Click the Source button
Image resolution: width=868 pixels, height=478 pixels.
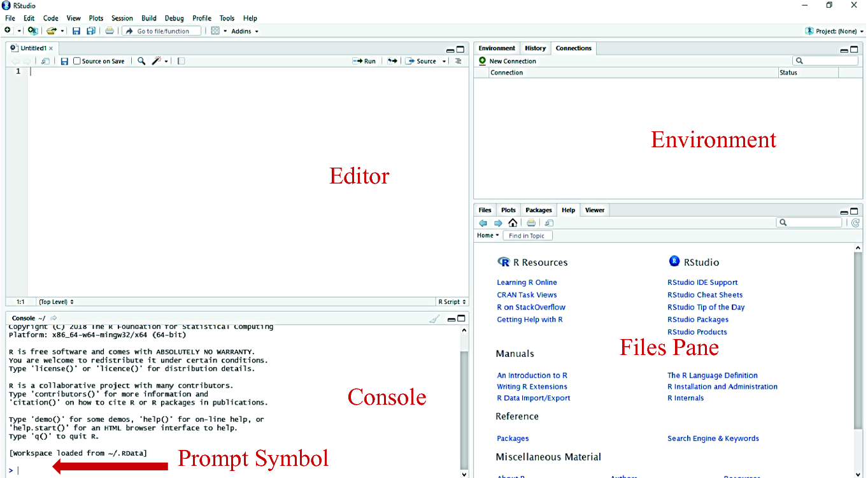421,61
